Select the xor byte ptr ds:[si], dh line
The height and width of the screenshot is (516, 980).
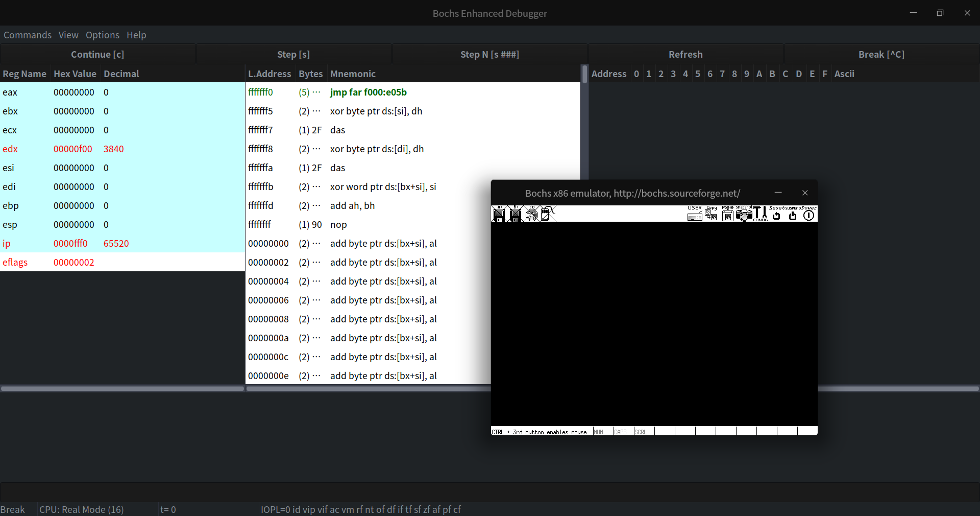pyautogui.click(x=413, y=111)
